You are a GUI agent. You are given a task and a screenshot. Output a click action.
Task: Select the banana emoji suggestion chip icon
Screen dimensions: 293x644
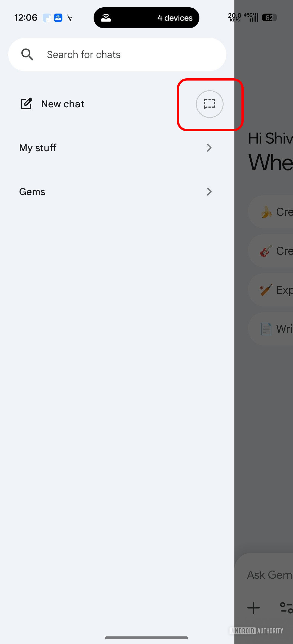point(267,212)
